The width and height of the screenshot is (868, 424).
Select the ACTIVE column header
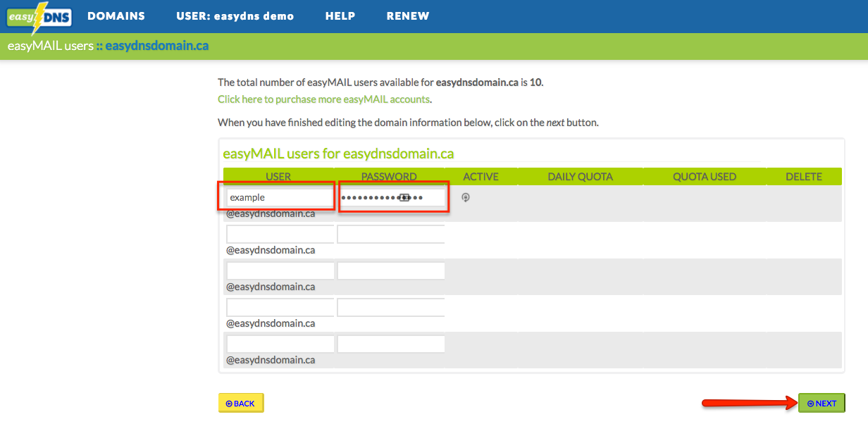pyautogui.click(x=480, y=177)
